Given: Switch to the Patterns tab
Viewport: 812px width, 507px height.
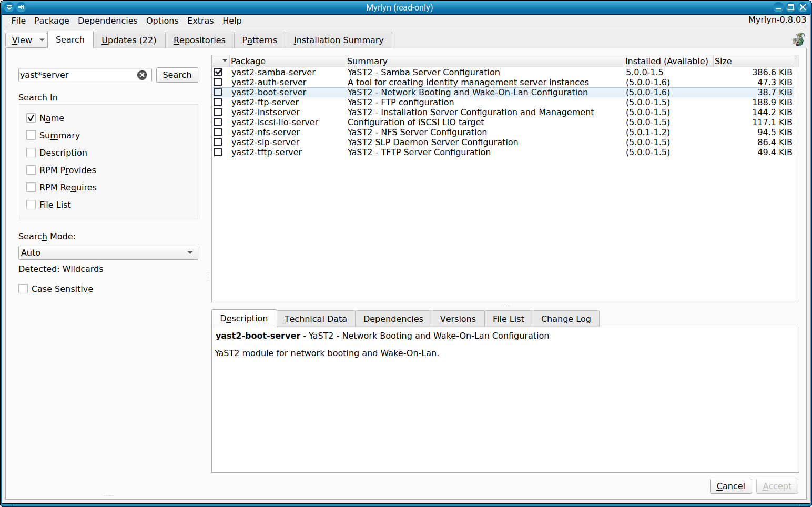Looking at the screenshot, I should coord(260,40).
